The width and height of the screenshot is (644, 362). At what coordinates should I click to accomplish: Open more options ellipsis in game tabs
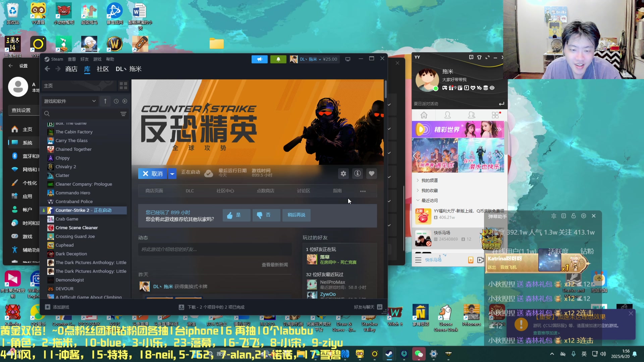363,191
